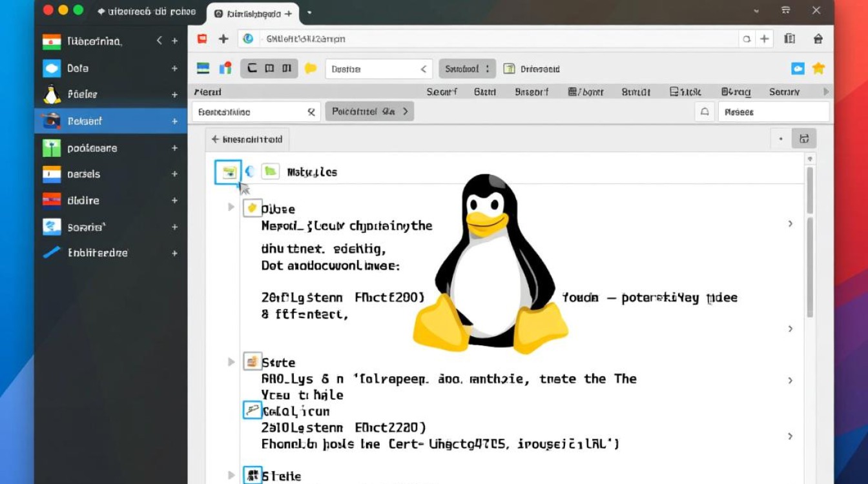
Task: Click the back arrow button above the list
Action: coord(215,139)
